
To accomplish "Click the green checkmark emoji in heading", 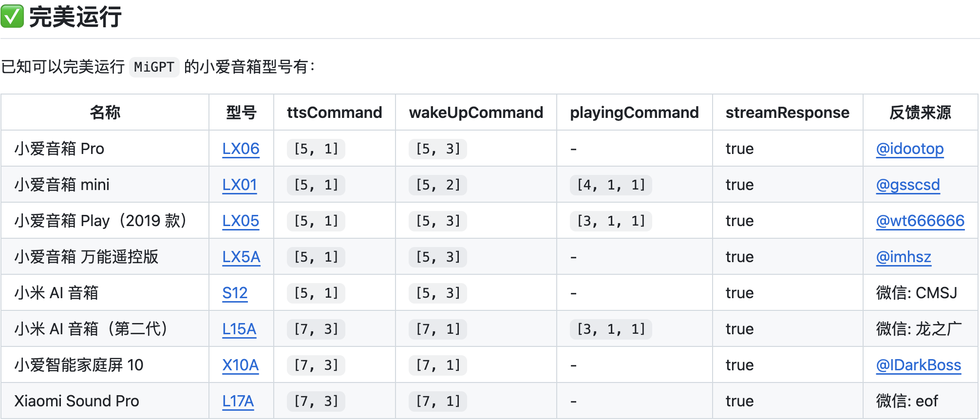I will [12, 17].
